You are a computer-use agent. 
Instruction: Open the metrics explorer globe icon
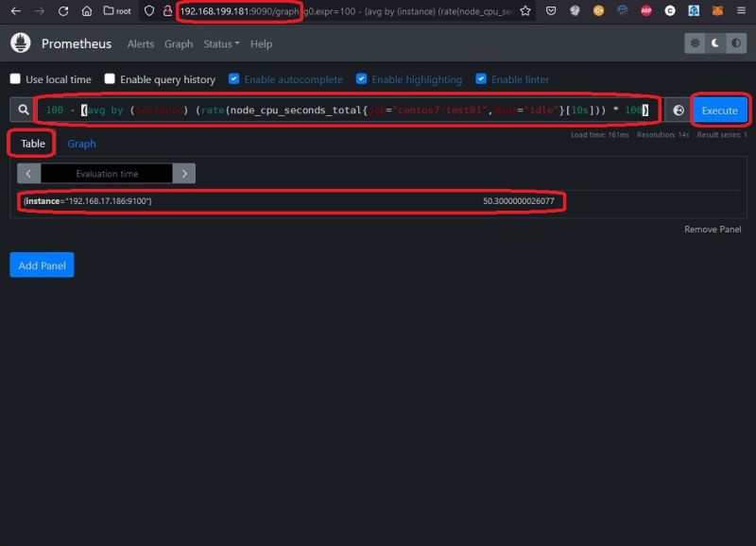(x=679, y=111)
